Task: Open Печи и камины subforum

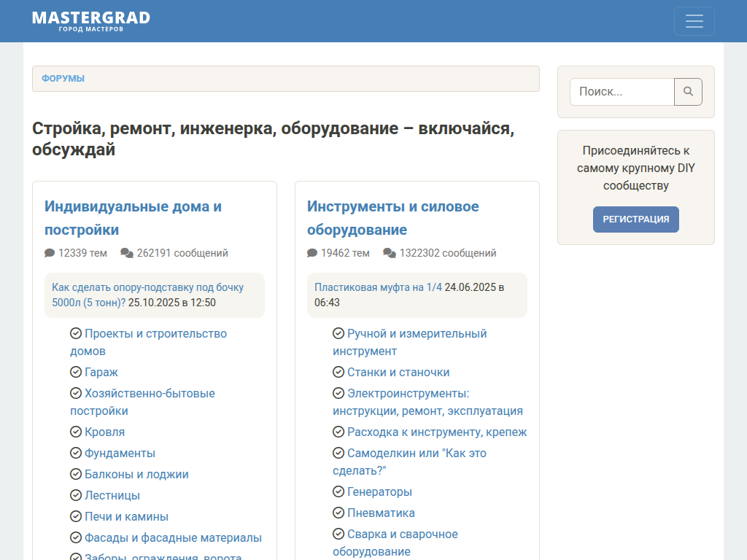Action: [x=126, y=516]
